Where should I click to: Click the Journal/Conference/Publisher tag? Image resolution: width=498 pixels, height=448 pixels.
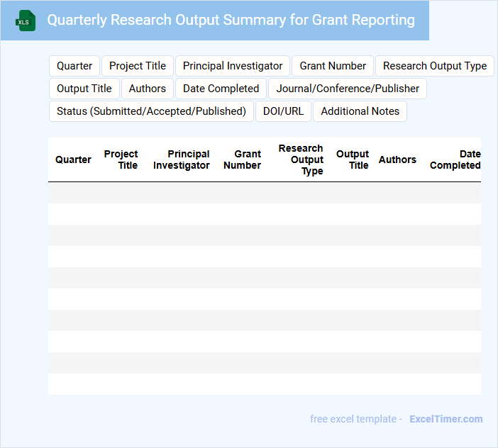tap(348, 89)
